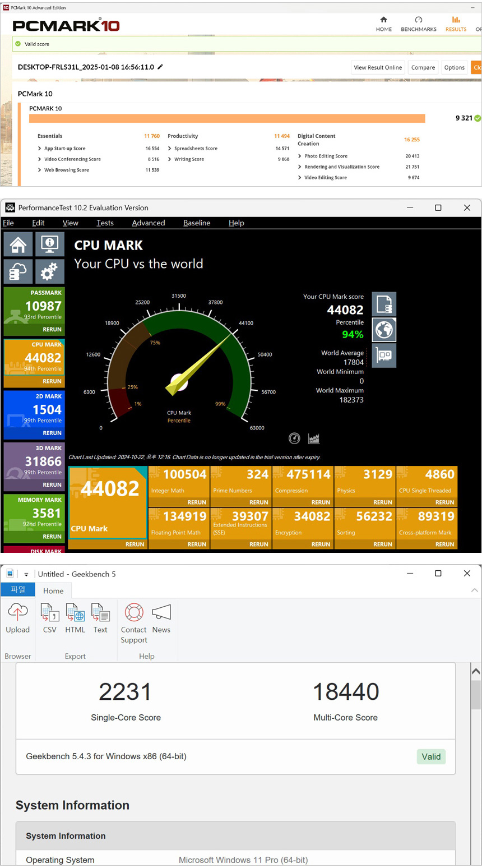Viewport: 482px width, 868px height.
Task: Open the Geekbench Home ribbon tab
Action: pos(53,590)
